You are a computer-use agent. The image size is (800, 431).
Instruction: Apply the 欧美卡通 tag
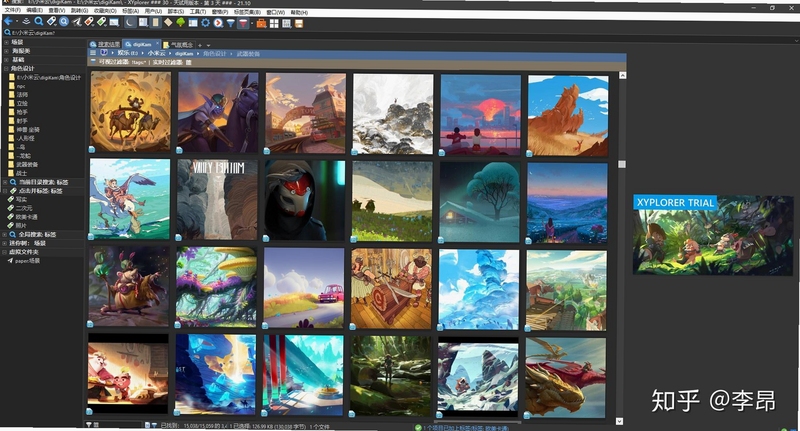(x=27, y=217)
